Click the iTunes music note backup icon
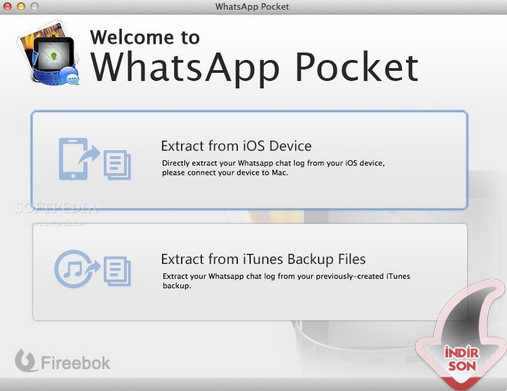This screenshot has height=391, width=507. tap(93, 269)
